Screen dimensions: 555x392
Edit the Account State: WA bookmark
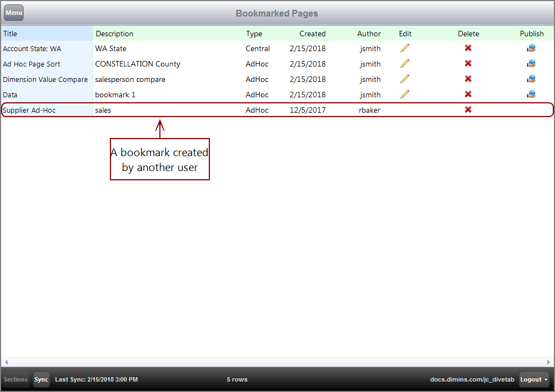click(x=405, y=48)
